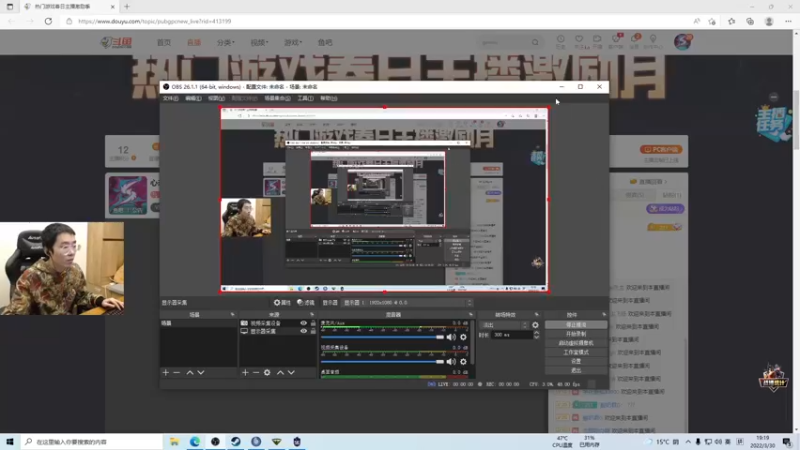The height and width of the screenshot is (450, 800).
Task: Open the OBS File menu
Action: (x=170, y=98)
